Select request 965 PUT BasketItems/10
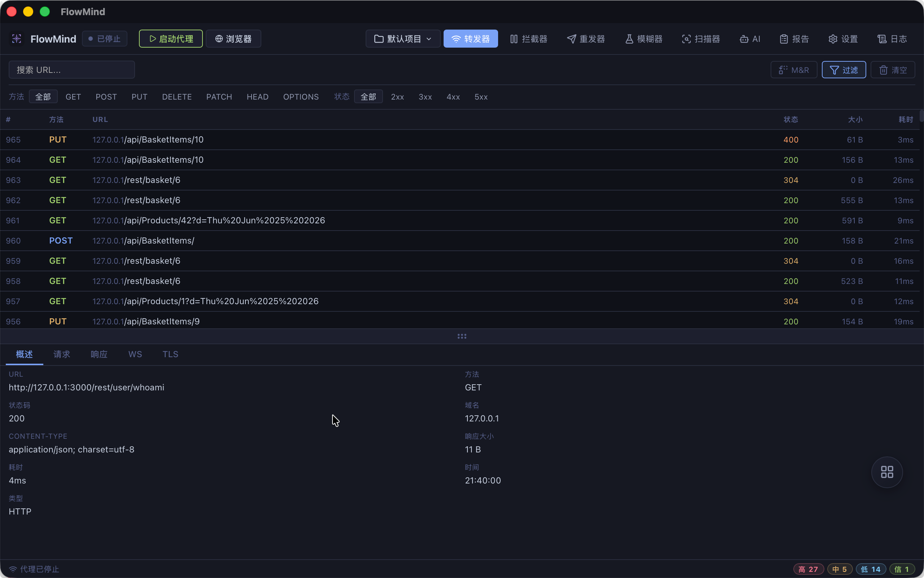 point(460,140)
